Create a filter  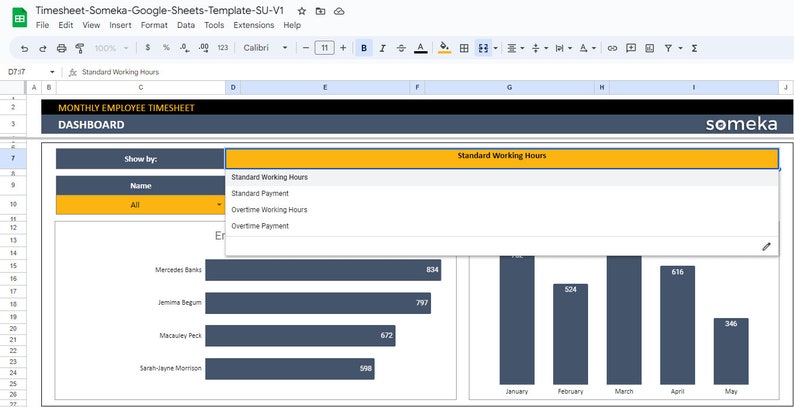668,48
